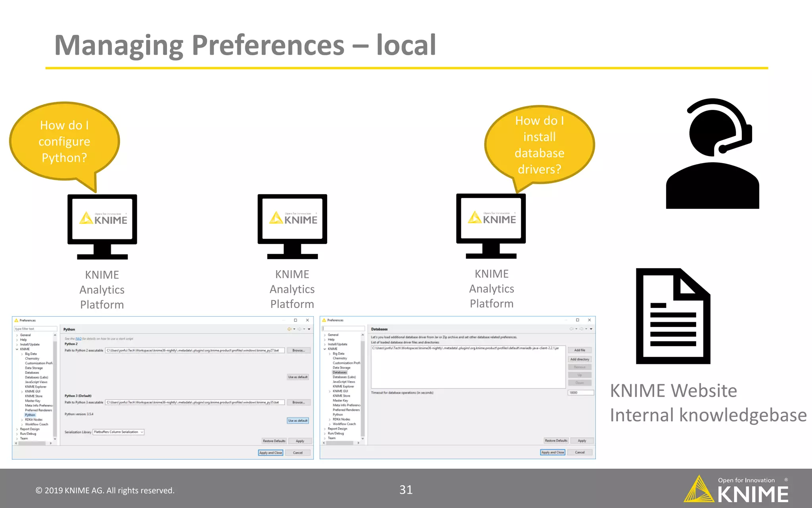Click the KNIME logo in bottom-right footer
Image resolution: width=812 pixels, height=508 pixels.
736,490
